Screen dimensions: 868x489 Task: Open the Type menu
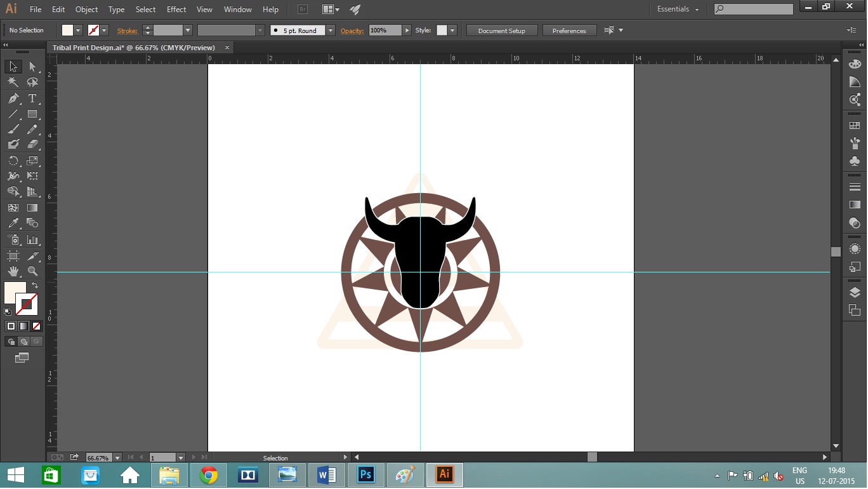point(116,10)
